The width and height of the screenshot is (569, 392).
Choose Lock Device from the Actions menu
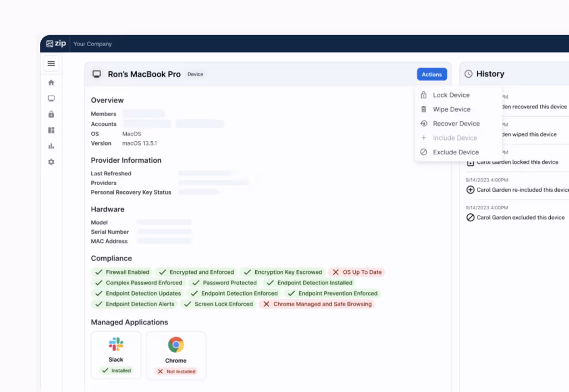coord(451,95)
